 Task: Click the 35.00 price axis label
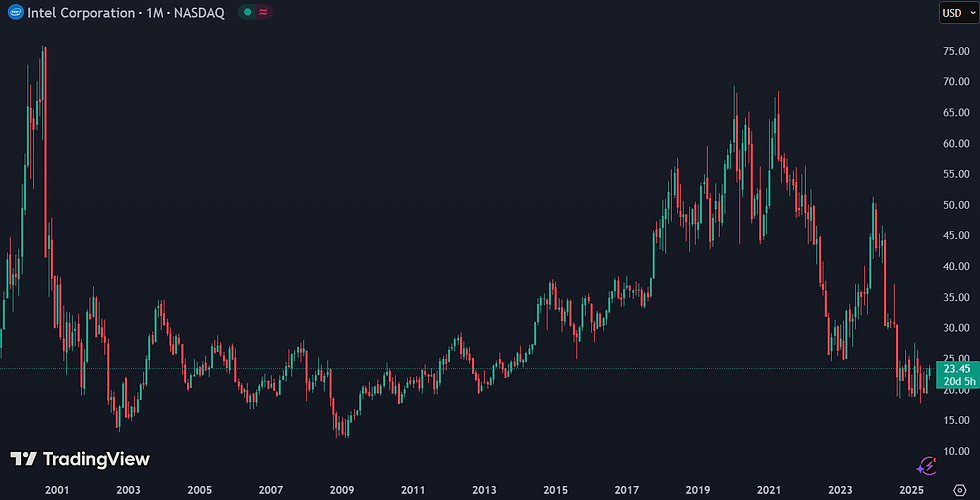(957, 298)
